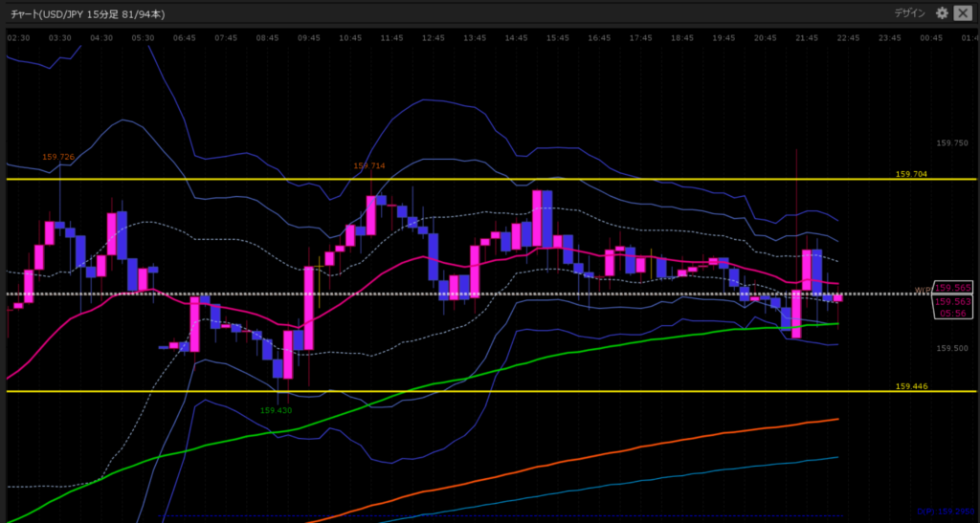This screenshot has height=523, width=980.
Task: Click the 22:45 time axis label
Action: pyautogui.click(x=848, y=37)
